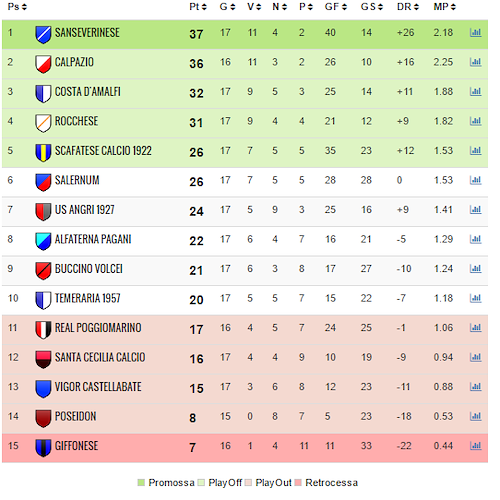Select the Temeraria 1957 table row
Image resolution: width=500 pixels, height=500 pixels.
coord(245,300)
